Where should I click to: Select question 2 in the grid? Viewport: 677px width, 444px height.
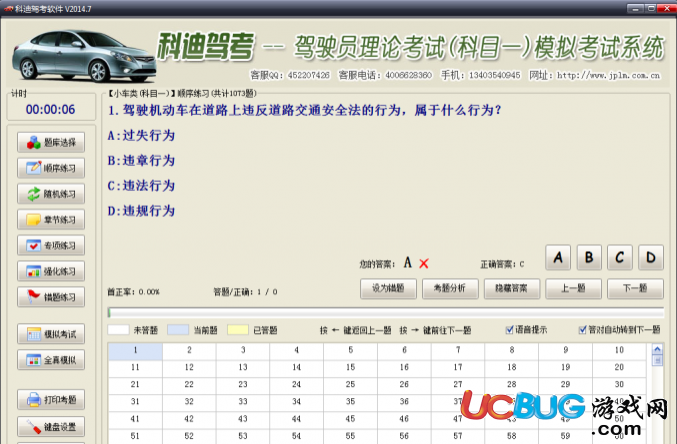(x=189, y=351)
